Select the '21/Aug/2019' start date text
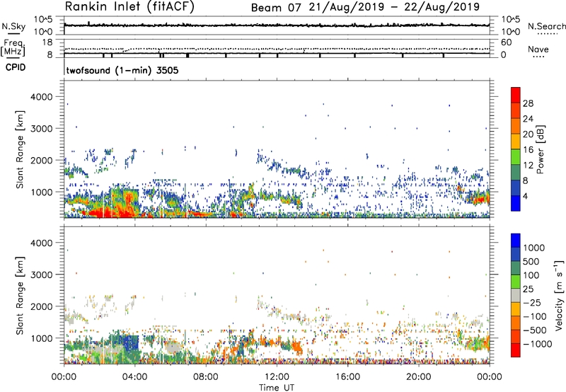Image resolution: width=566 pixels, height=392 pixels. pos(347,7)
